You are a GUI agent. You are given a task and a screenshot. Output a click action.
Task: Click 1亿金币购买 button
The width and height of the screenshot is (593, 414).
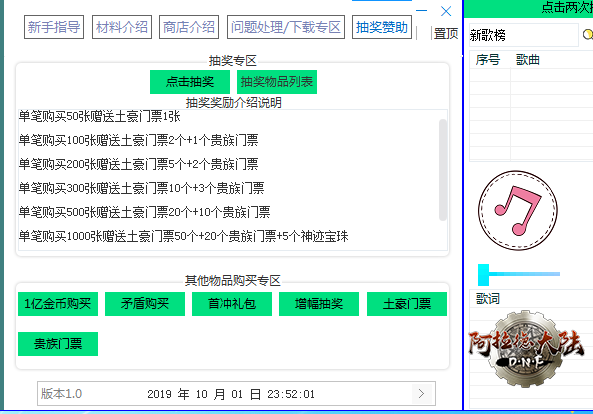tap(58, 304)
